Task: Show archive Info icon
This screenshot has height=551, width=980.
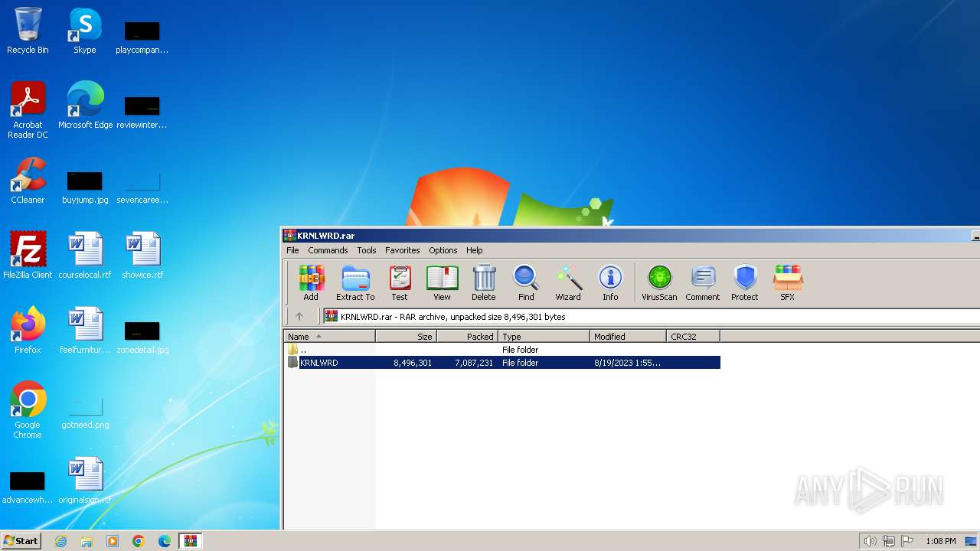Action: 610,283
